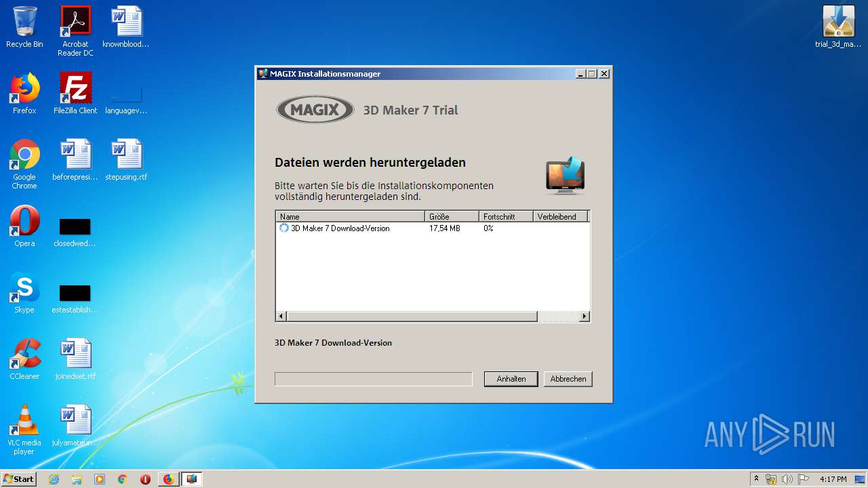Launch Firefox from the desktop
Image resolution: width=868 pixels, height=488 pixels.
point(24,94)
